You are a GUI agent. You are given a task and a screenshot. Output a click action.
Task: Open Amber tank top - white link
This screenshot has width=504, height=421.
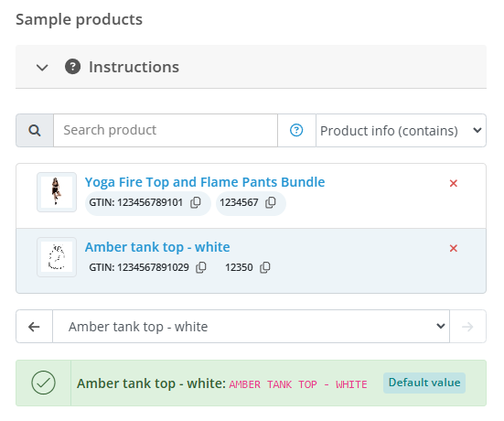point(157,247)
